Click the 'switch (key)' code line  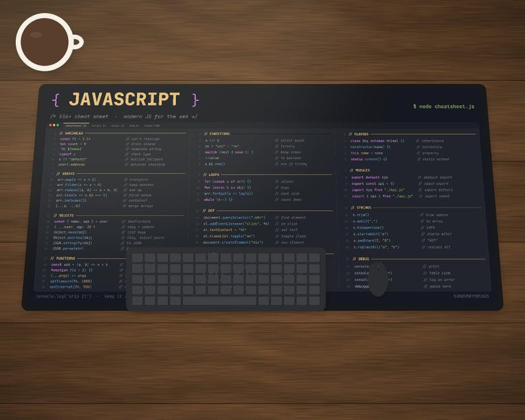pyautogui.click(x=229, y=151)
